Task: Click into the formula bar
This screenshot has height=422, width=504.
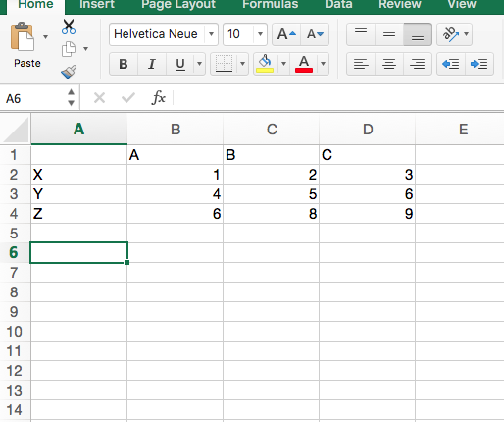Action: (x=338, y=98)
